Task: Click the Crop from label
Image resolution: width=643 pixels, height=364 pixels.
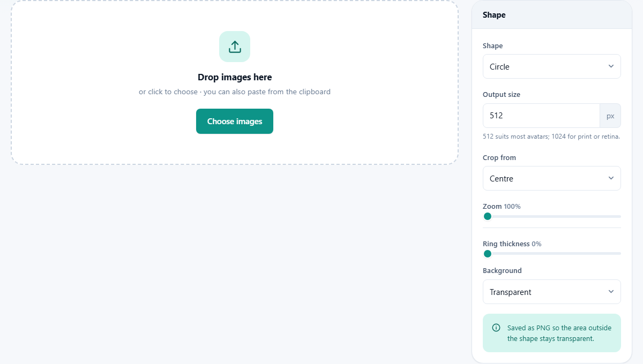Action: point(499,157)
